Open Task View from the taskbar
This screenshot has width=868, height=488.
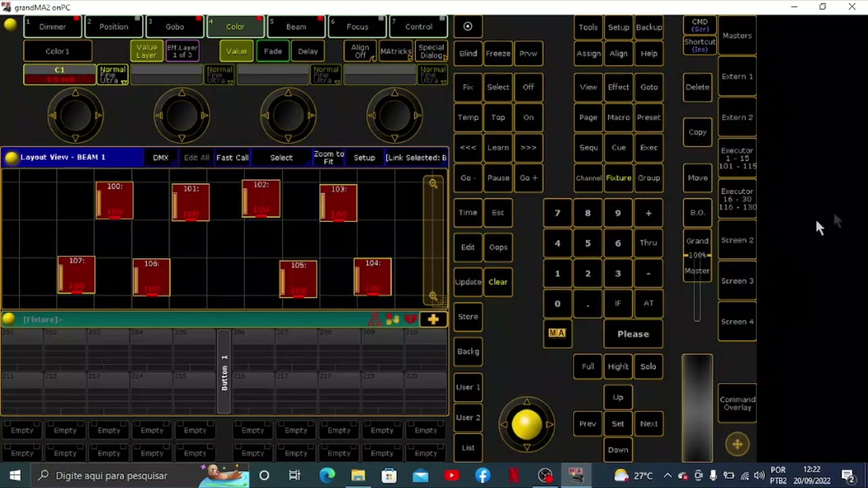pyautogui.click(x=294, y=476)
